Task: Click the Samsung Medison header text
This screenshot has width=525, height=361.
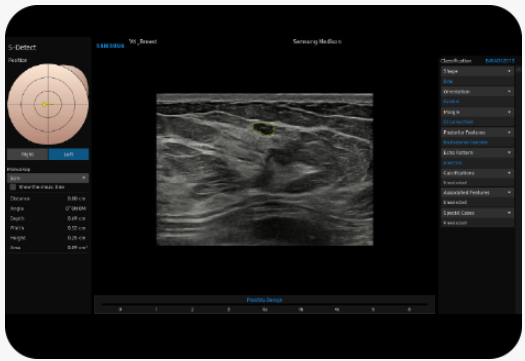Action: point(317,42)
